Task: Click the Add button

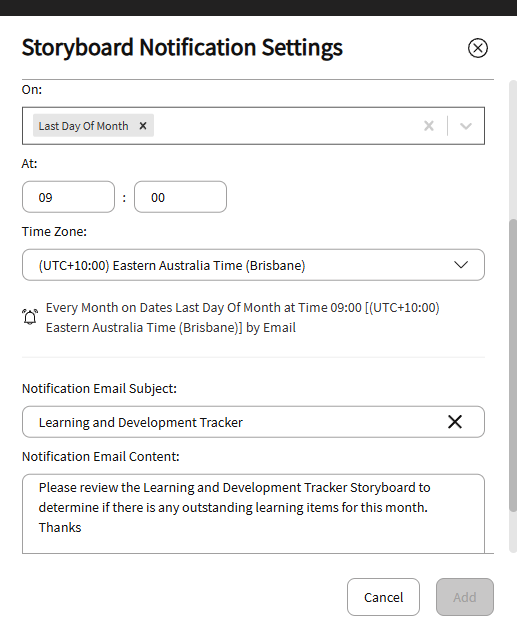Action: [x=465, y=597]
